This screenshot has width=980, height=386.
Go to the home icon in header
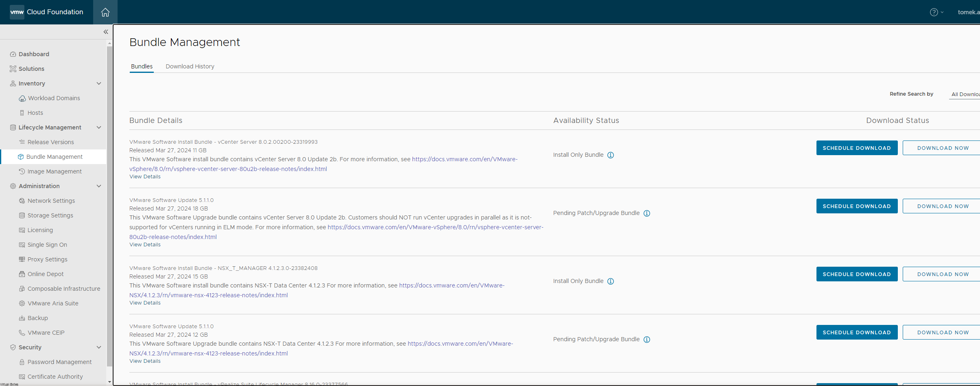[x=105, y=12]
